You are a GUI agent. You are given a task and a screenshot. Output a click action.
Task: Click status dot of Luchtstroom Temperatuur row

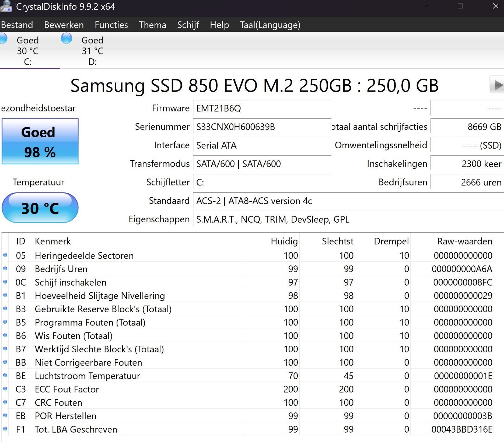point(5,375)
